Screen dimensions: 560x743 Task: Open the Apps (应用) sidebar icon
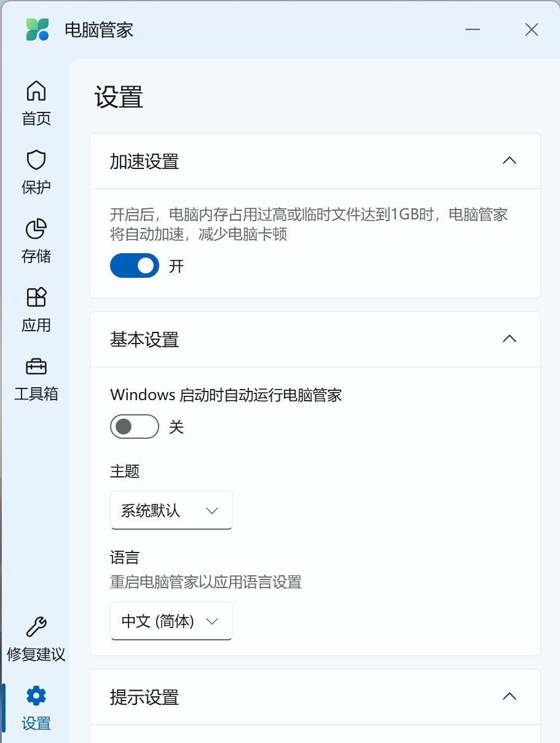point(36,297)
